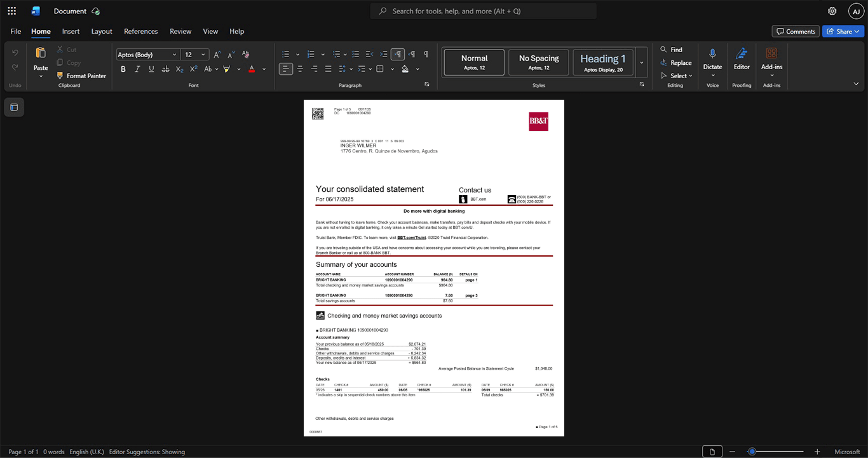Increase font size with Grow Font
Screen dimensions: 868x458
(x=217, y=55)
